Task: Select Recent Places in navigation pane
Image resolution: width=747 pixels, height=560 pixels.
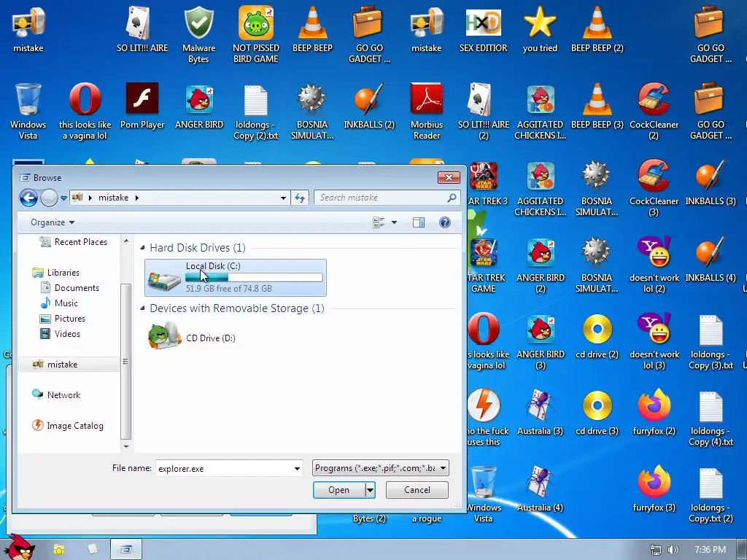Action: [x=74, y=242]
